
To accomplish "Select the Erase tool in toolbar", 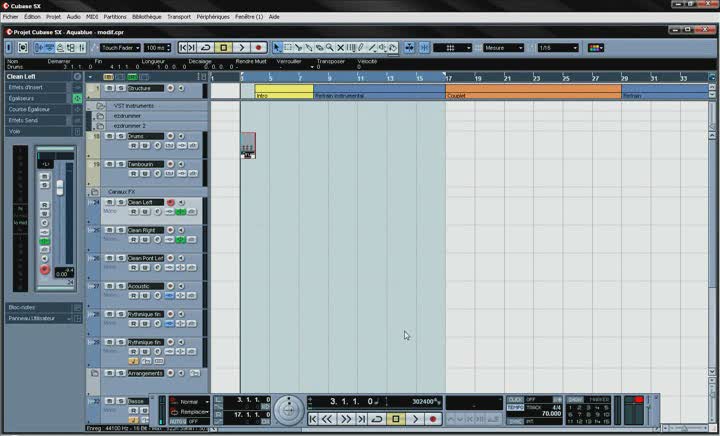I will (x=319, y=48).
